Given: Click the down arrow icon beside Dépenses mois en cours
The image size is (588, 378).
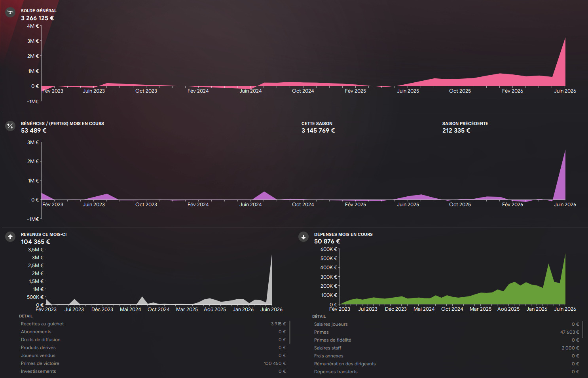Looking at the screenshot, I should pyautogui.click(x=303, y=237).
